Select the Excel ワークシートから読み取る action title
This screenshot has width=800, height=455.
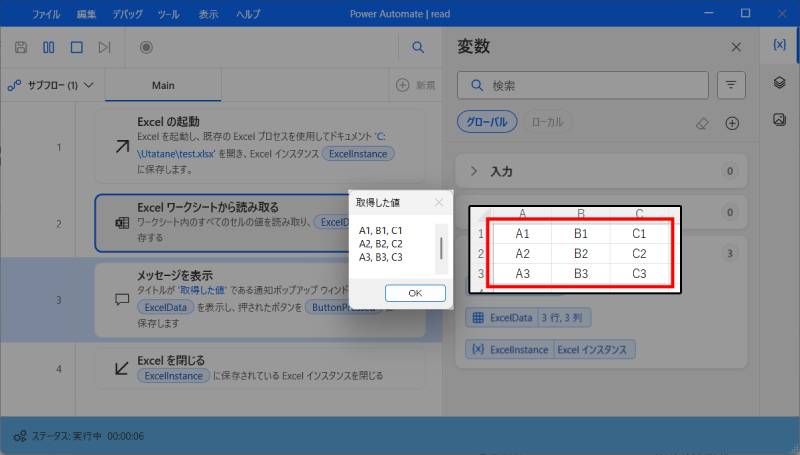pyautogui.click(x=208, y=208)
